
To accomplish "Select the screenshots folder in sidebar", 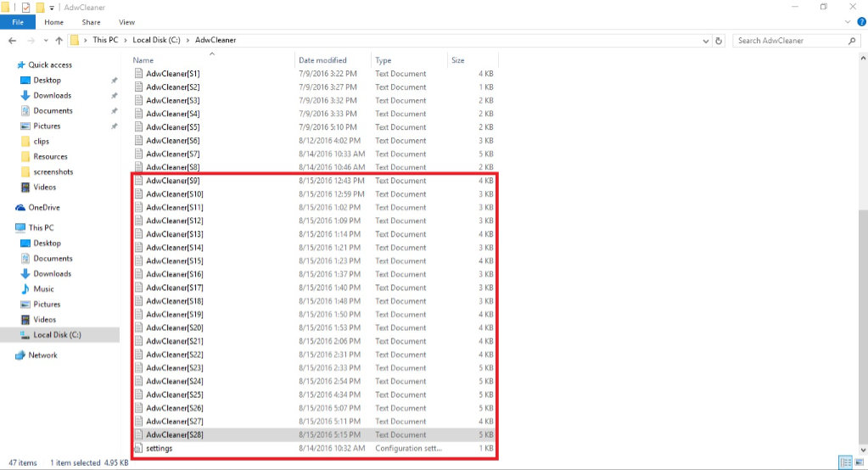I will click(53, 172).
